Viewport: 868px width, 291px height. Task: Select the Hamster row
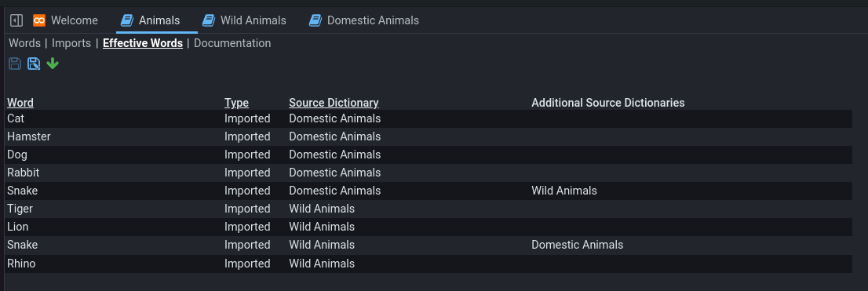429,136
